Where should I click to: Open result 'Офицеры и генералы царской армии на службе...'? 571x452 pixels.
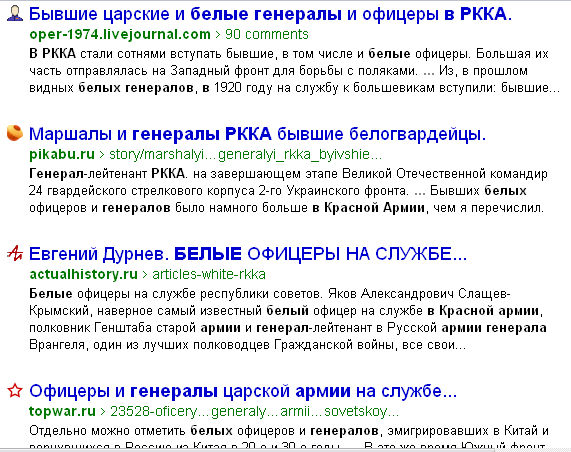[243, 391]
